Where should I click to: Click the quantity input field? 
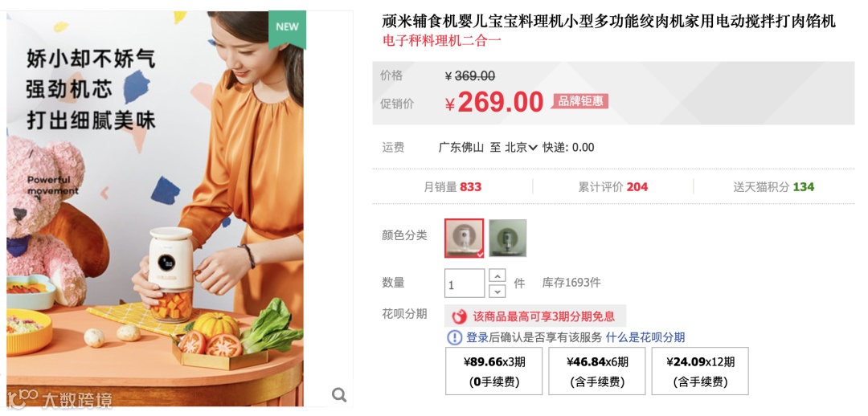click(465, 283)
